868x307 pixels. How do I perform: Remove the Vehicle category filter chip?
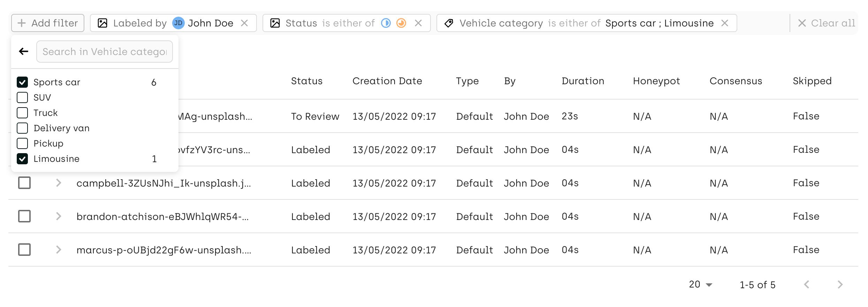point(725,23)
